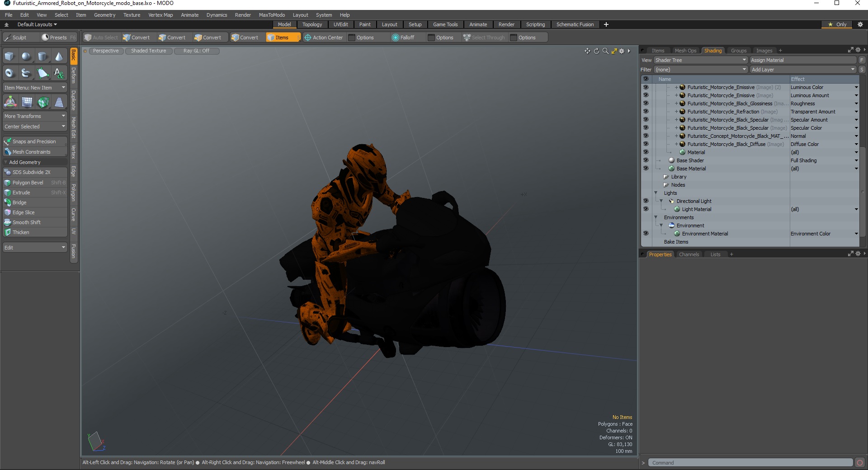The image size is (868, 470).
Task: Click the Presets button
Action: point(58,38)
